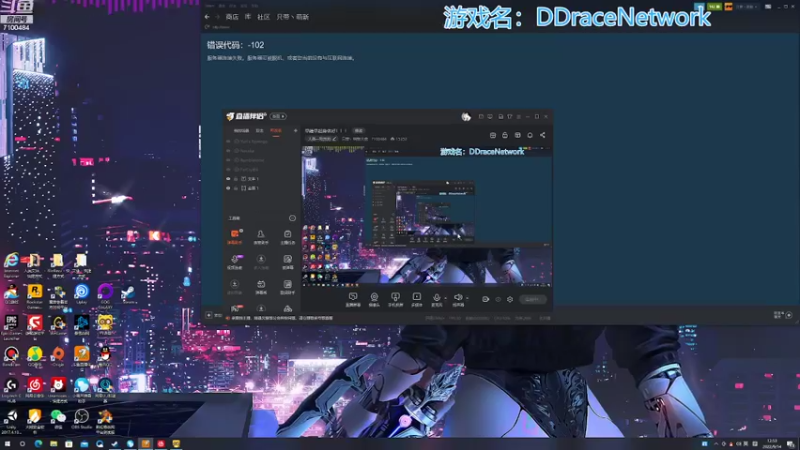This screenshot has height=450, width=800.
Task: Click the grid-shaped icon above preview
Action: [517, 135]
